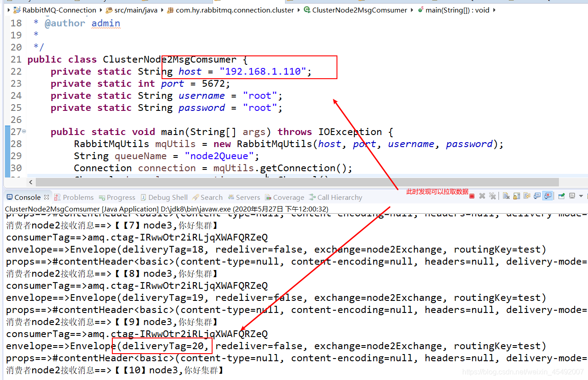The image size is (588, 380).
Task: Click the Problems tab icon
Action: 57,197
